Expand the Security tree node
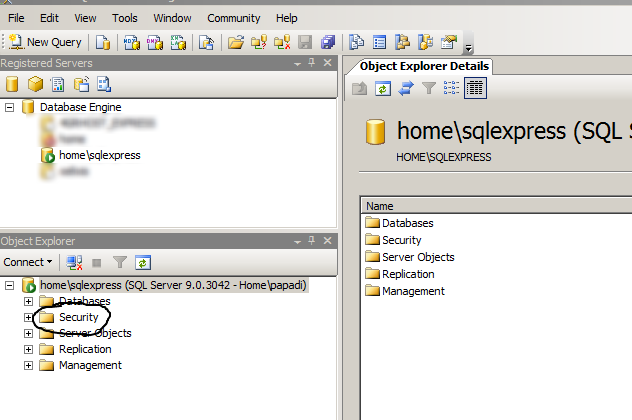 (x=28, y=317)
